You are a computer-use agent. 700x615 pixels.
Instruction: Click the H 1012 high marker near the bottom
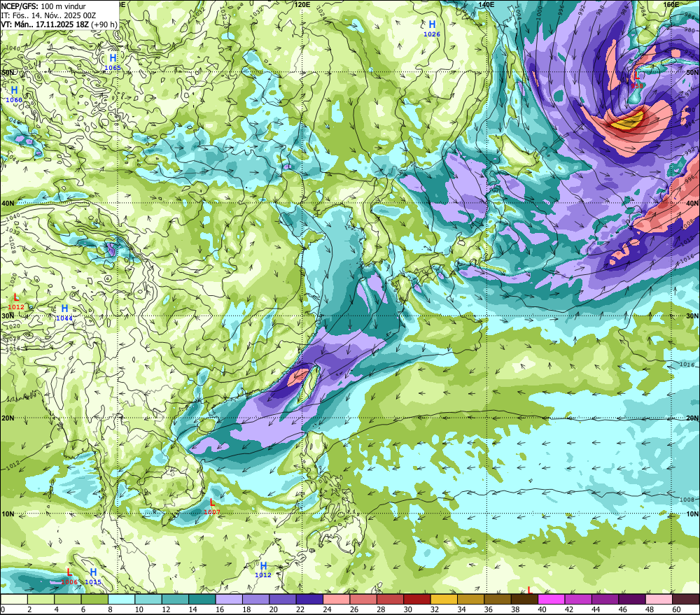[263, 570]
